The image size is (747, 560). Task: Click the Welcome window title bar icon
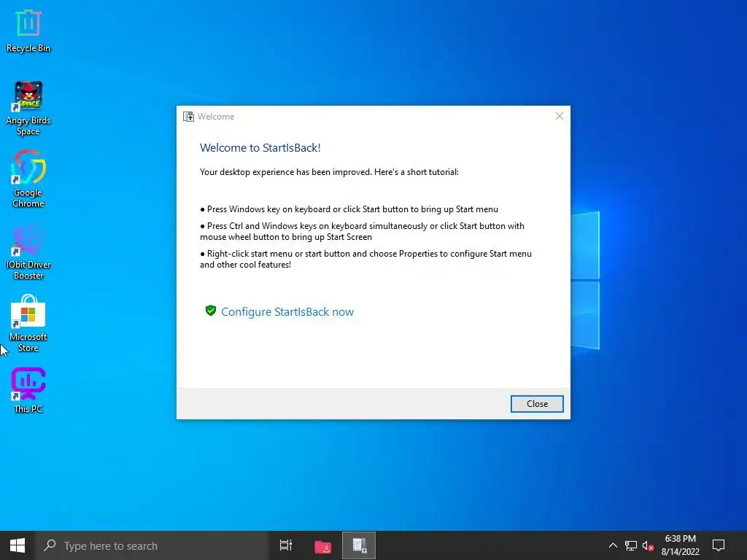pos(189,117)
